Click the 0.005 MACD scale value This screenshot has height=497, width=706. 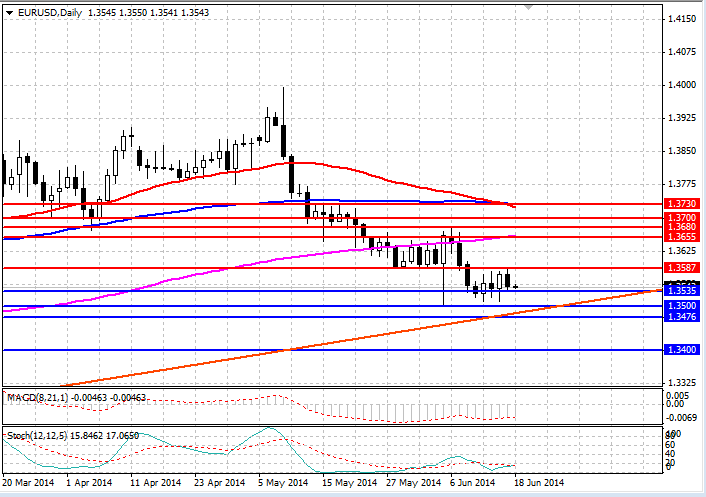678,396
